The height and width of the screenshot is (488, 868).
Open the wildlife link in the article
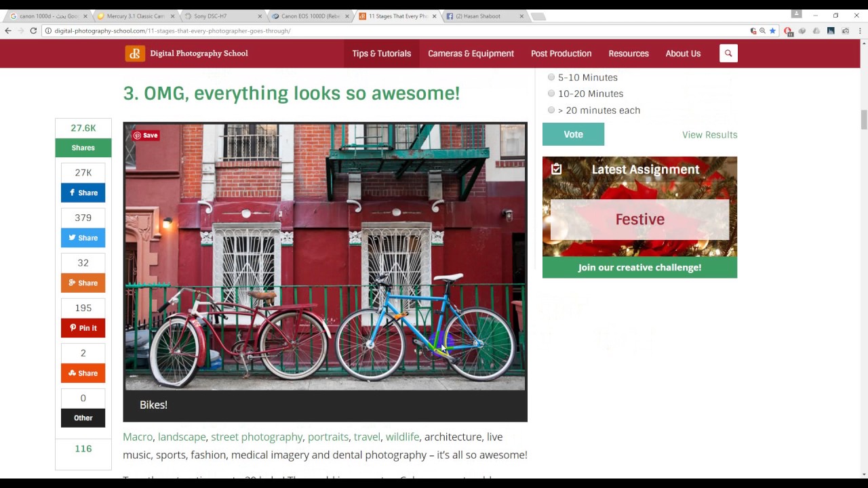coord(402,437)
